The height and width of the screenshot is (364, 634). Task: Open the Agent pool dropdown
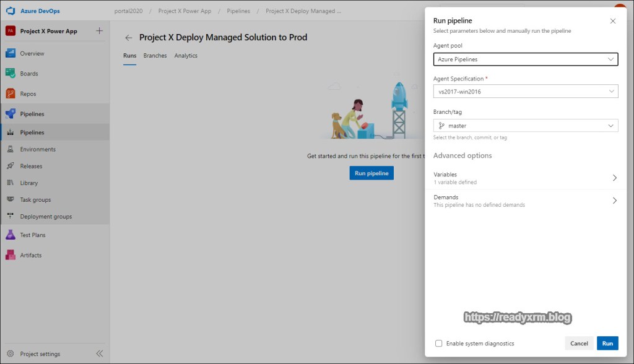click(525, 59)
